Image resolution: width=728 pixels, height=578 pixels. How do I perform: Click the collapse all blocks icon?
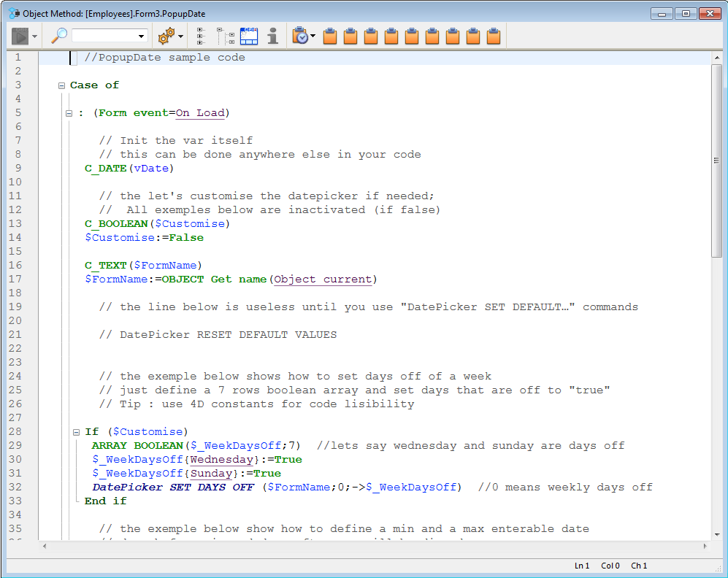point(226,36)
